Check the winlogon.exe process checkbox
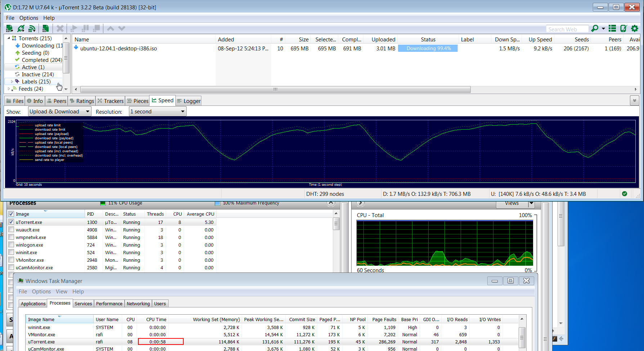 coord(11,245)
